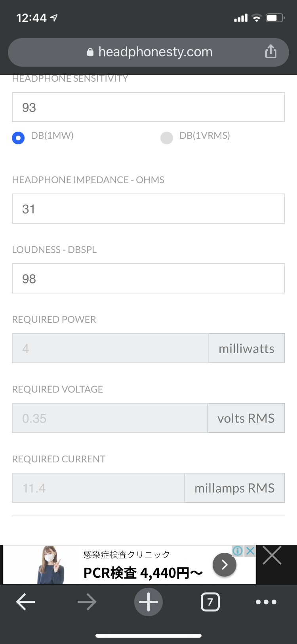
Task: Dismiss the ad banner with large X
Action: [x=272, y=555]
